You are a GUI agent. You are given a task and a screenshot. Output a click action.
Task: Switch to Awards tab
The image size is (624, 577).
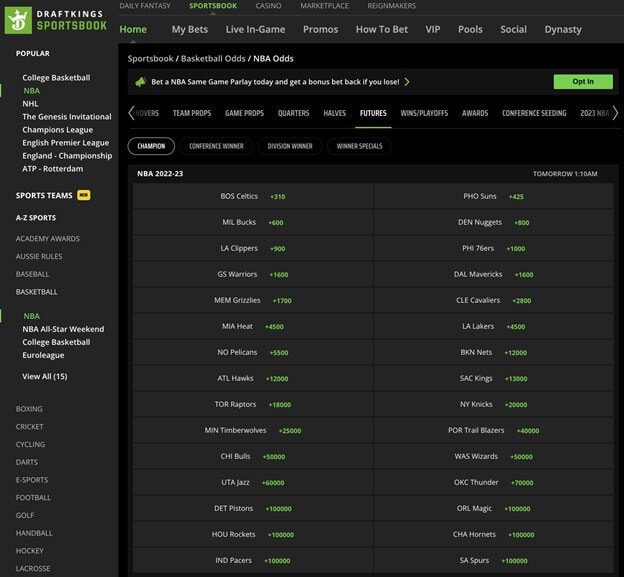(475, 113)
